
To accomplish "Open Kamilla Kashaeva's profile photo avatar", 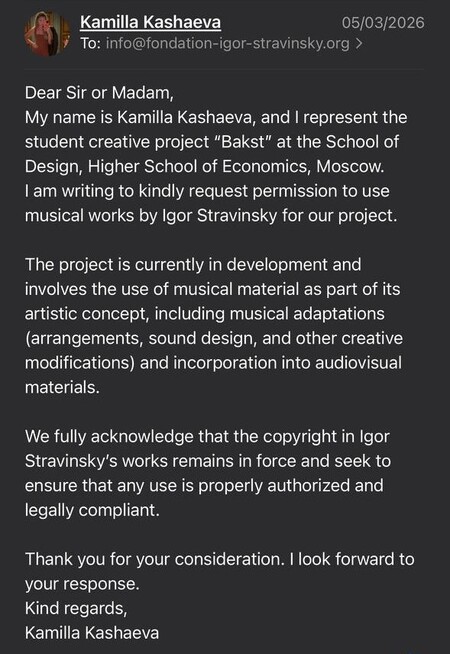I will (x=47, y=33).
